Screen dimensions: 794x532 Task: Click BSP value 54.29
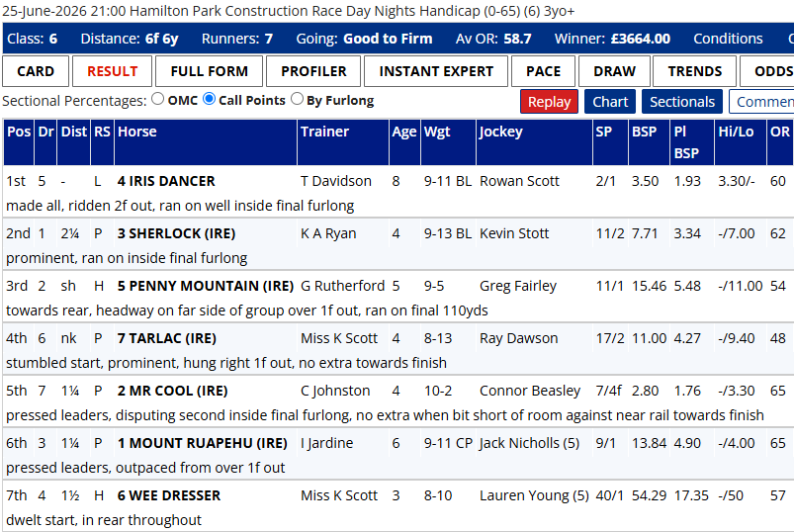pos(650,495)
